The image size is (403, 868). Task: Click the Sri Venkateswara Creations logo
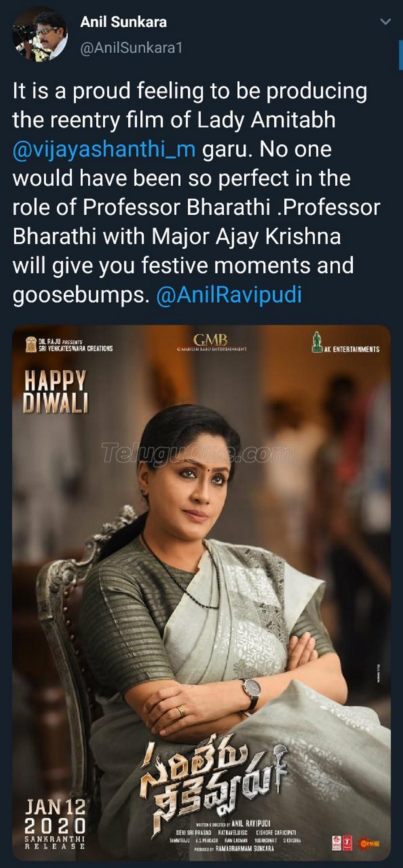tap(69, 345)
